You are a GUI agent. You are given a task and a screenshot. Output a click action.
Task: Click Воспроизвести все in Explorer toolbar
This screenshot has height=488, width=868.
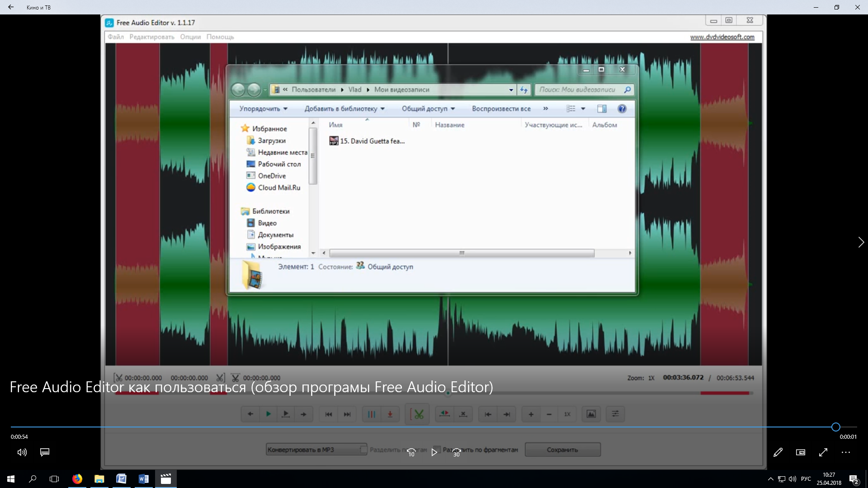(x=501, y=109)
